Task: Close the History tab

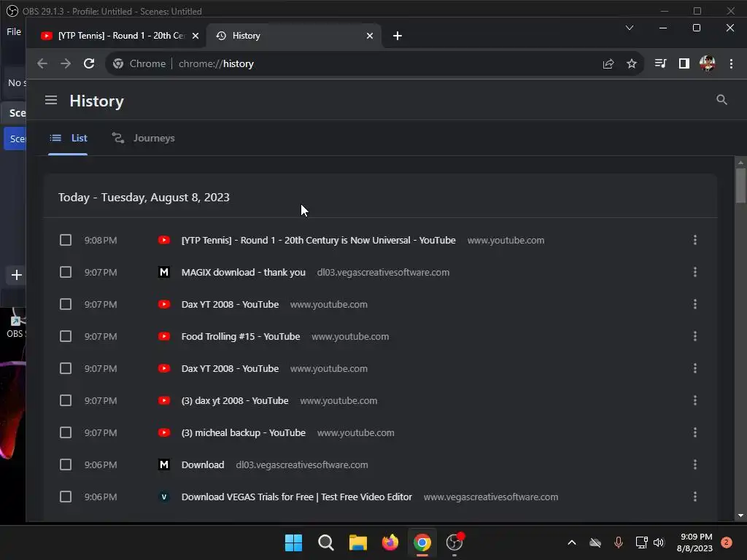Action: pos(370,36)
